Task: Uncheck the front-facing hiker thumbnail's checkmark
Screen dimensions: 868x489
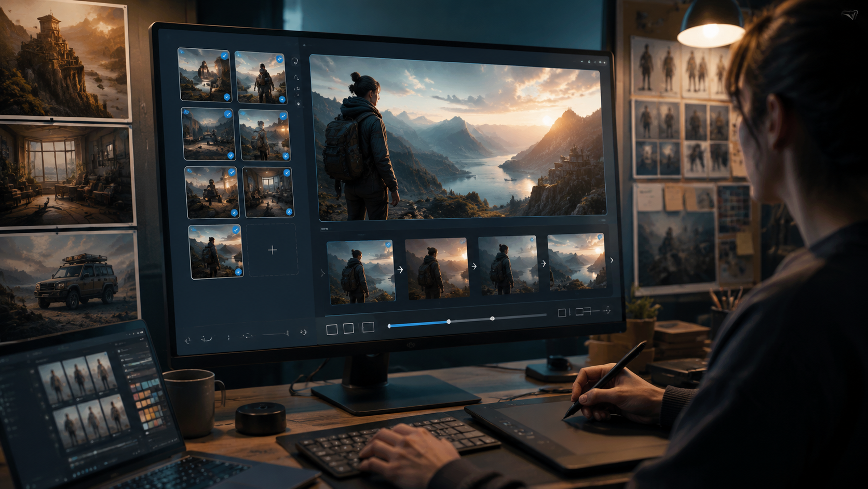Action: coord(279,59)
